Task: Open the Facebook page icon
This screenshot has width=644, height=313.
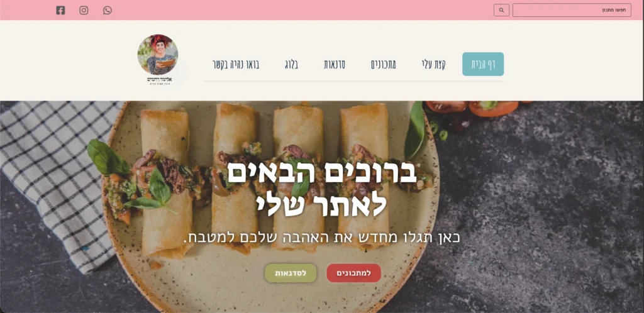Action: click(x=60, y=10)
